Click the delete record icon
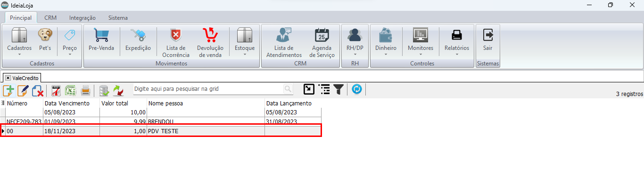 (38, 90)
